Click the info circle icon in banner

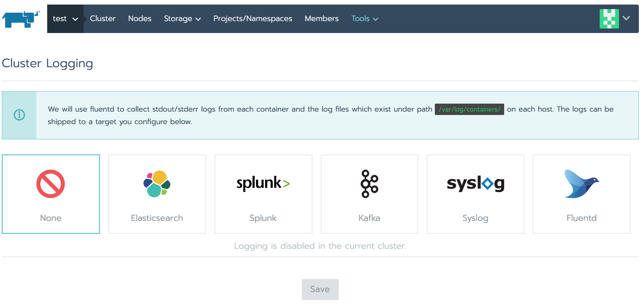[19, 115]
